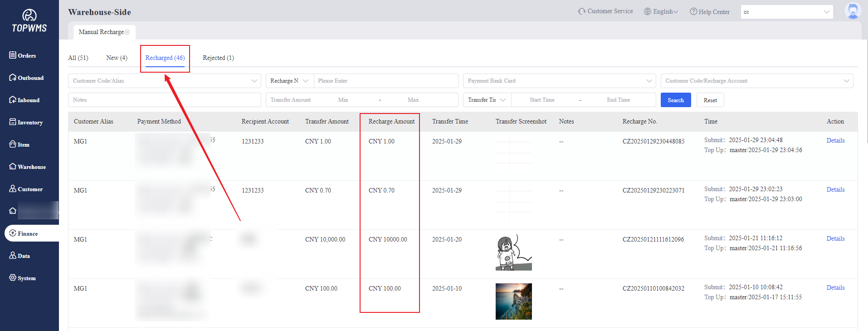
Task: Click the Help Center question icon
Action: click(x=693, y=12)
